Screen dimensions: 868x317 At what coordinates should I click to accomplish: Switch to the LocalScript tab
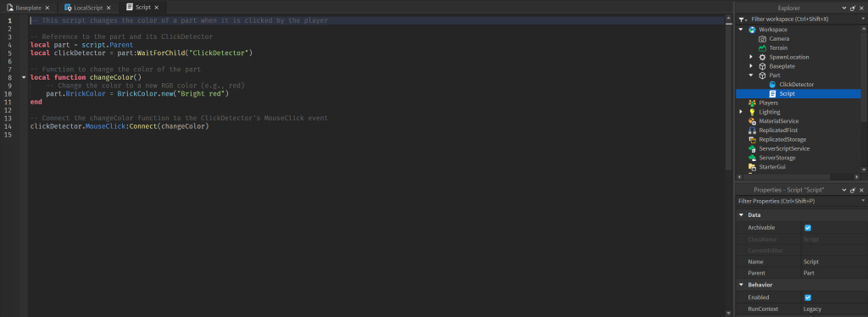click(x=87, y=7)
